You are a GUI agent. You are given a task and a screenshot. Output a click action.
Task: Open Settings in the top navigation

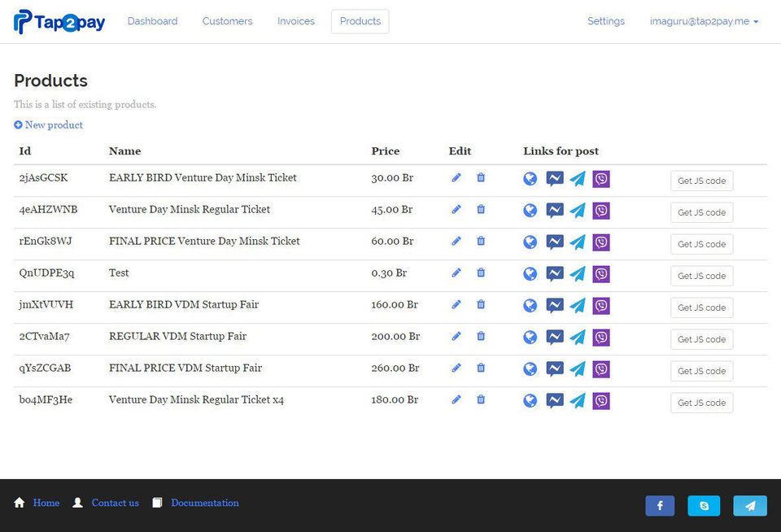point(606,21)
